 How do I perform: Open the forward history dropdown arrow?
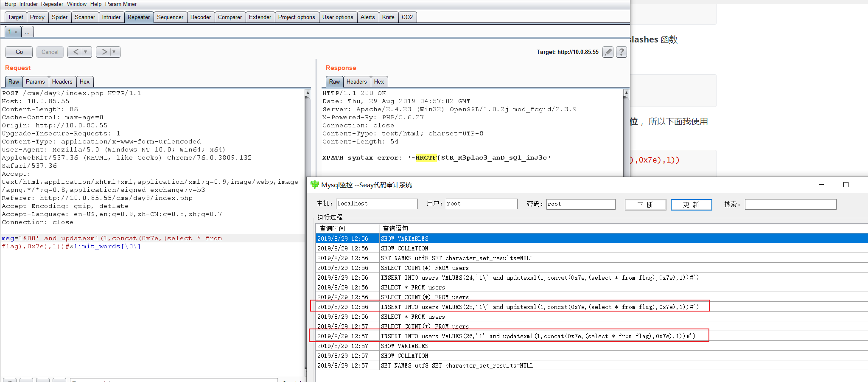pyautogui.click(x=115, y=52)
